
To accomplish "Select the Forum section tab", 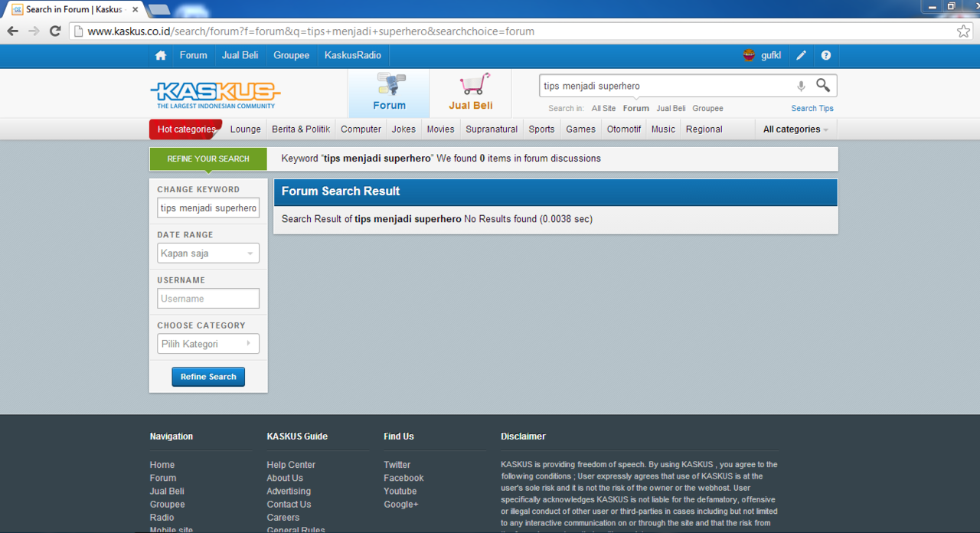I will [x=389, y=93].
